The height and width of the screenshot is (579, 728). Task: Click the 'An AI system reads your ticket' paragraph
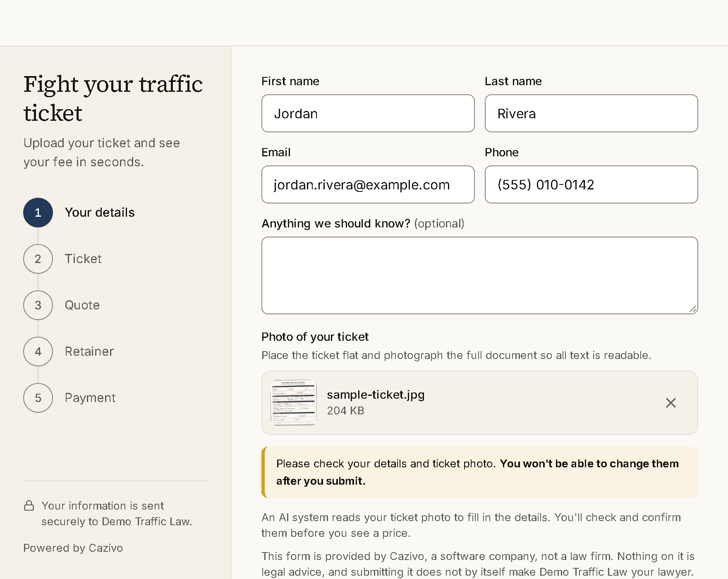point(471,525)
